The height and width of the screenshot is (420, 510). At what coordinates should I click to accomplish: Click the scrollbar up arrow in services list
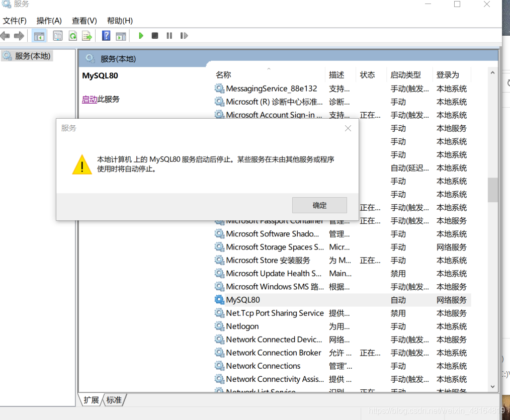pos(492,73)
